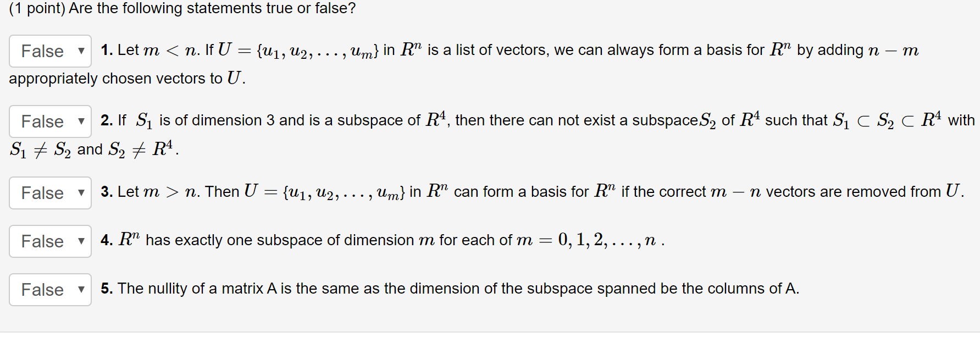Click the arrow on question 3's False selector
The height and width of the screenshot is (348, 980).
(81, 193)
